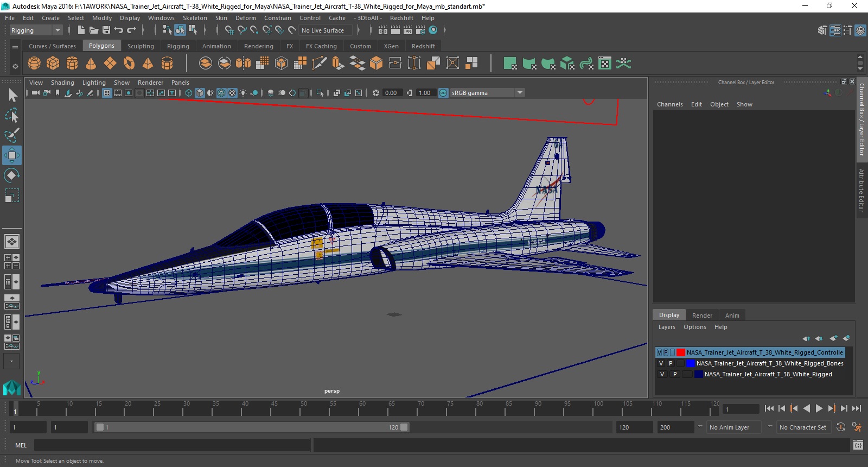Activate the Paint selection tool
This screenshot has width=868, height=467.
12,135
